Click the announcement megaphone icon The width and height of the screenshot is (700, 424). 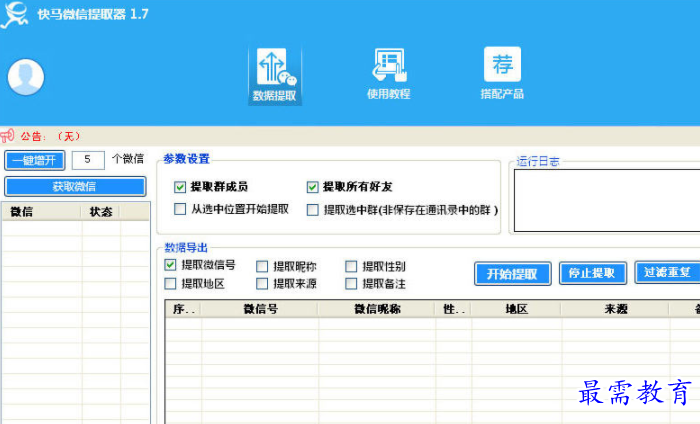7,136
